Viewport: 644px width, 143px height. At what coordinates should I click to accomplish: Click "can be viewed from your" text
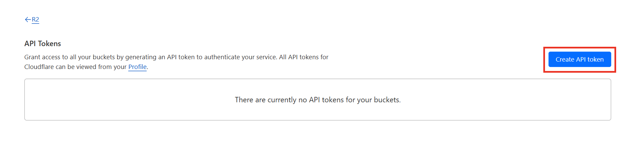[91, 67]
